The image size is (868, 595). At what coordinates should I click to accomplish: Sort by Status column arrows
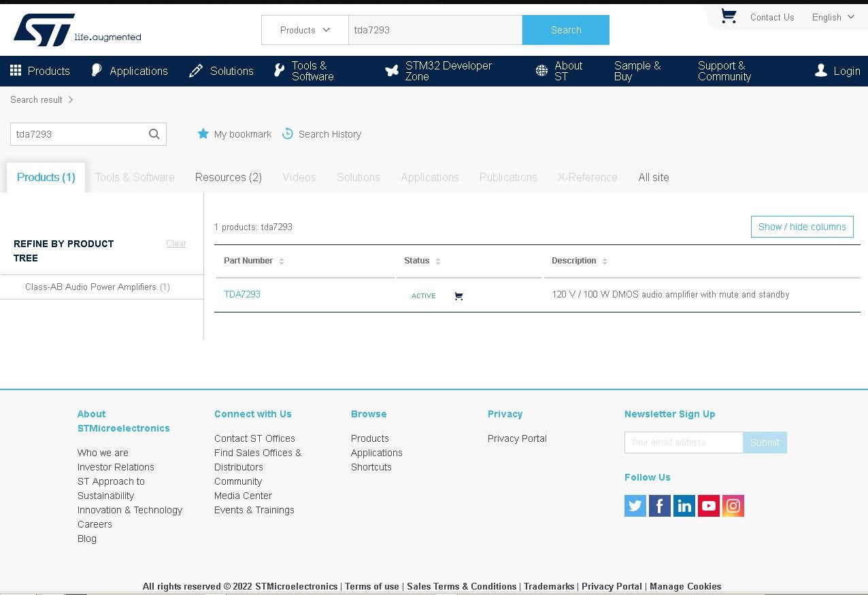point(438,261)
